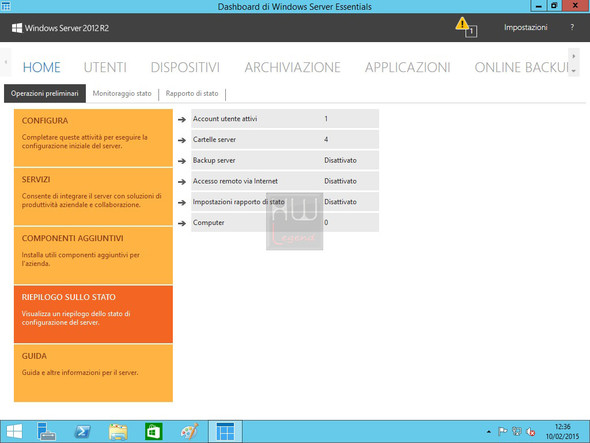Screen dimensions: 590x443
Task: Click the Action Center flag tray icon
Action: (x=502, y=431)
